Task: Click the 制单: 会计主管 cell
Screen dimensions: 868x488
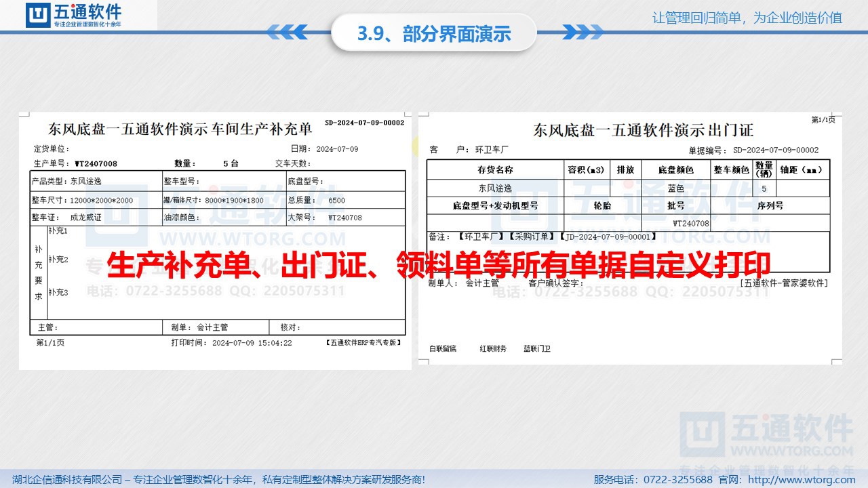Action: point(216,327)
